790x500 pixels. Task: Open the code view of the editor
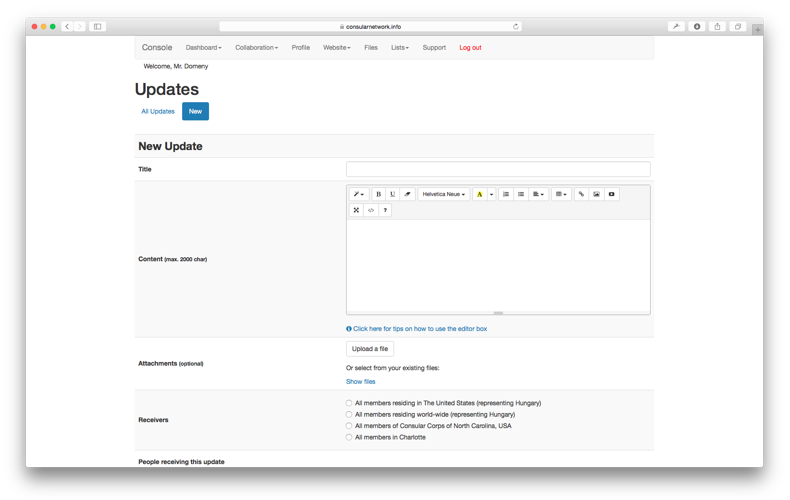[371, 210]
